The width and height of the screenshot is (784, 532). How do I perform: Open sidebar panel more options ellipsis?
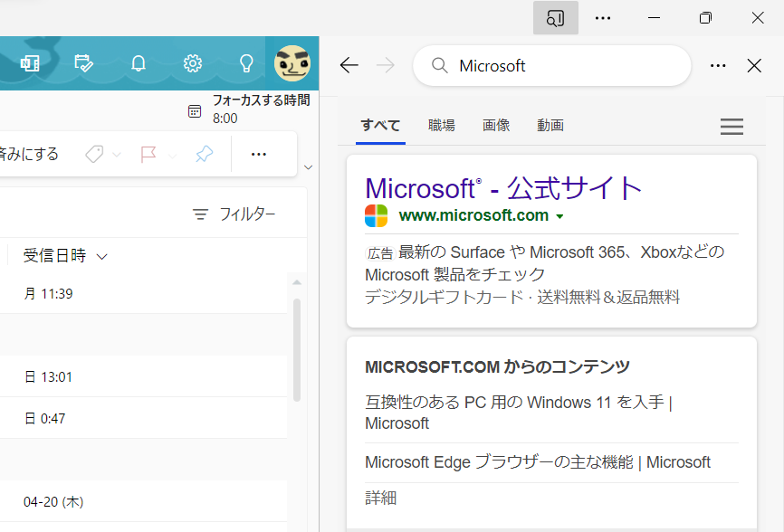click(x=718, y=65)
